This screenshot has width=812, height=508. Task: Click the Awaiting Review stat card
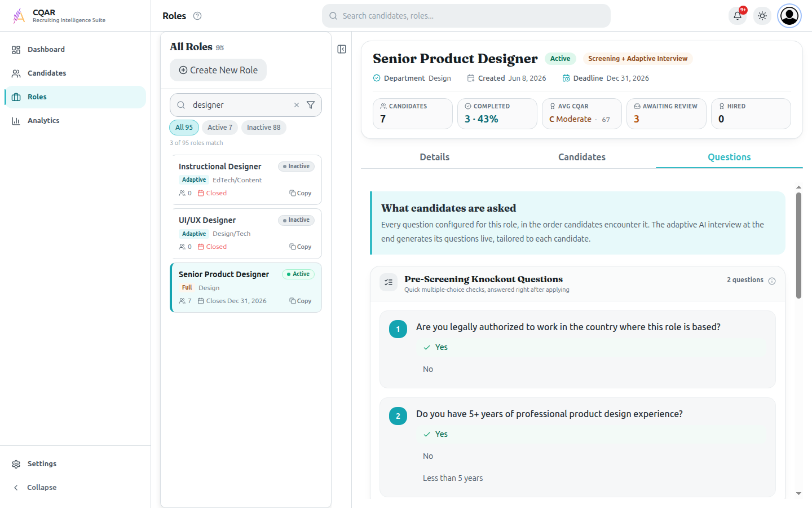(x=667, y=113)
